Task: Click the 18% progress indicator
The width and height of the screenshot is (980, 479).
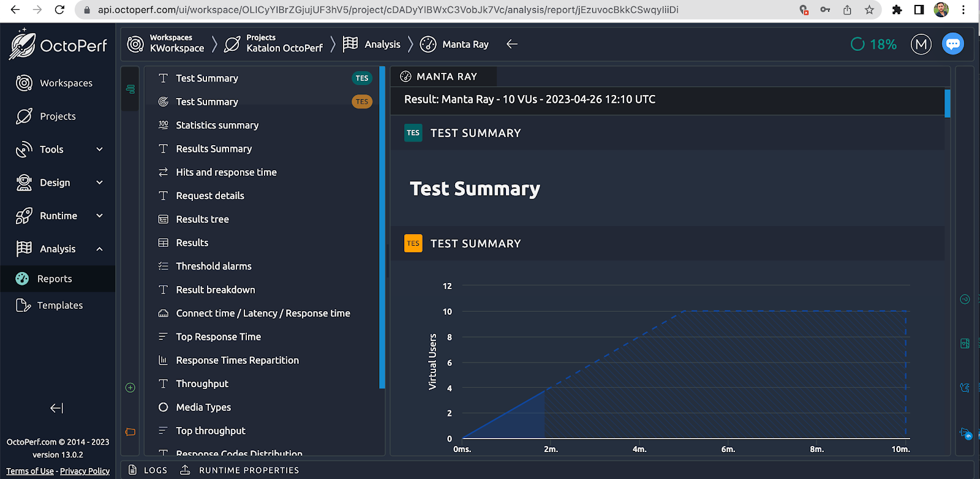Action: point(874,44)
